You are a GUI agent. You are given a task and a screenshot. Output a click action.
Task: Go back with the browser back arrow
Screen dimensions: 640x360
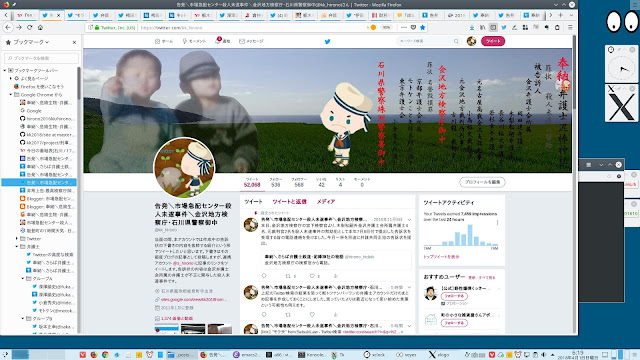pos(9,27)
